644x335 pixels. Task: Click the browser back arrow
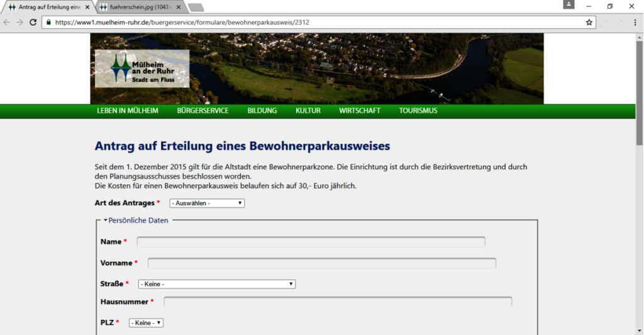pyautogui.click(x=7, y=22)
